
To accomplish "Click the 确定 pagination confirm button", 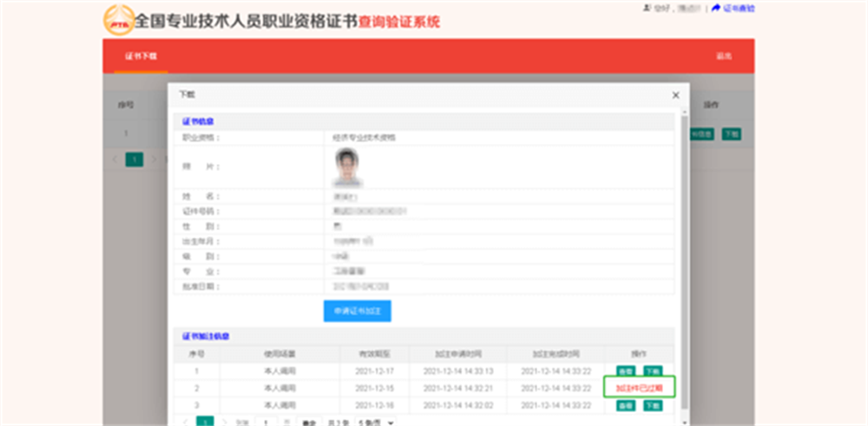I will point(309,423).
